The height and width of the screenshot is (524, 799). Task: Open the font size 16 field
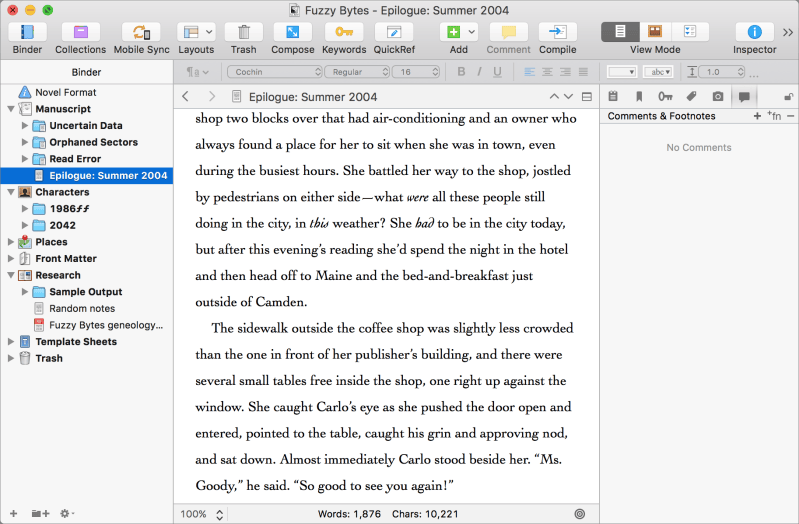tap(416, 72)
